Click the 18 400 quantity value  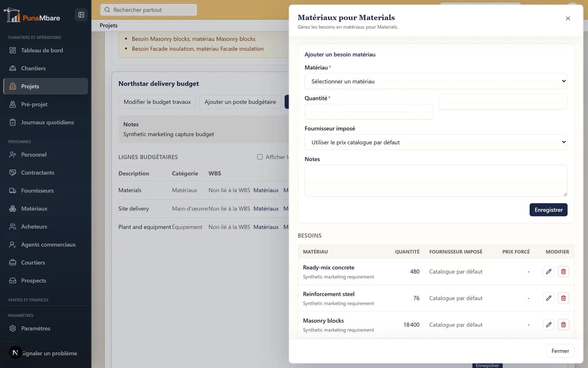(411, 325)
